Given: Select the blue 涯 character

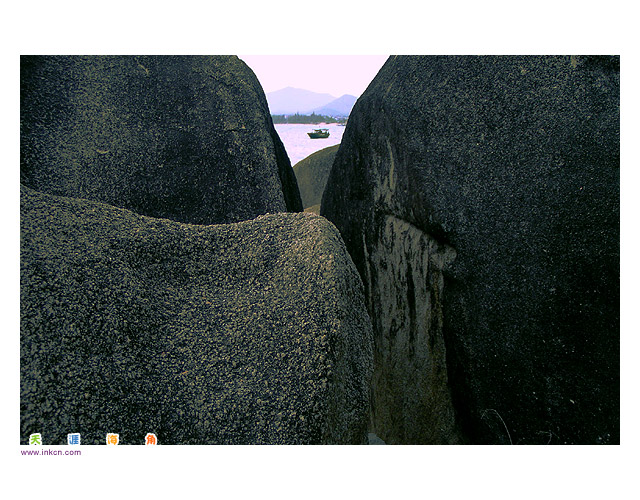Looking at the screenshot, I should pos(74,439).
